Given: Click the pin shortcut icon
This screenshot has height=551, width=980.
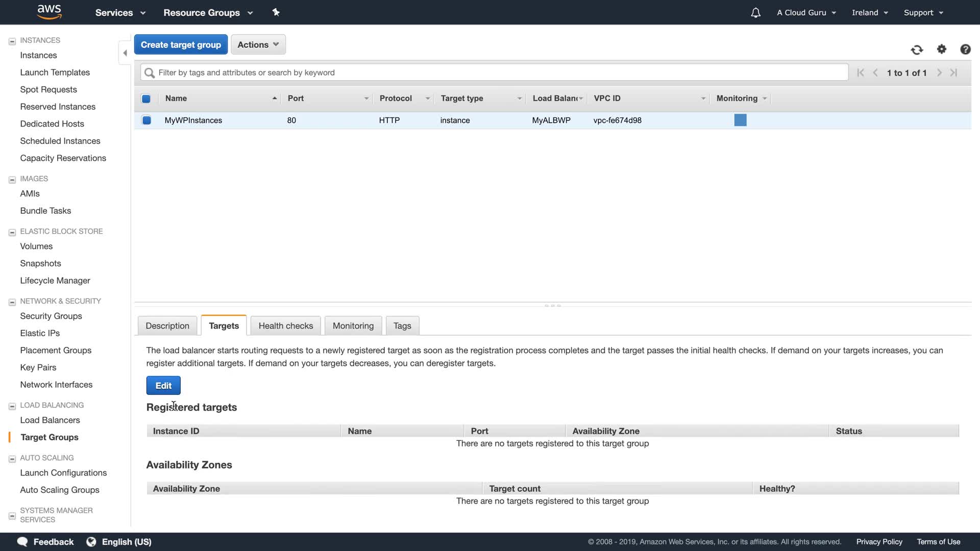Looking at the screenshot, I should [x=276, y=12].
